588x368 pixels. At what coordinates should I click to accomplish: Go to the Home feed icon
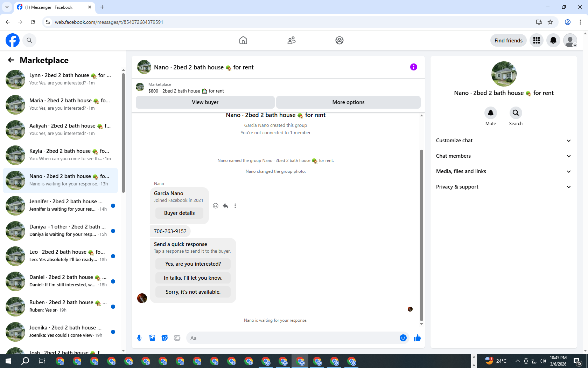click(243, 40)
